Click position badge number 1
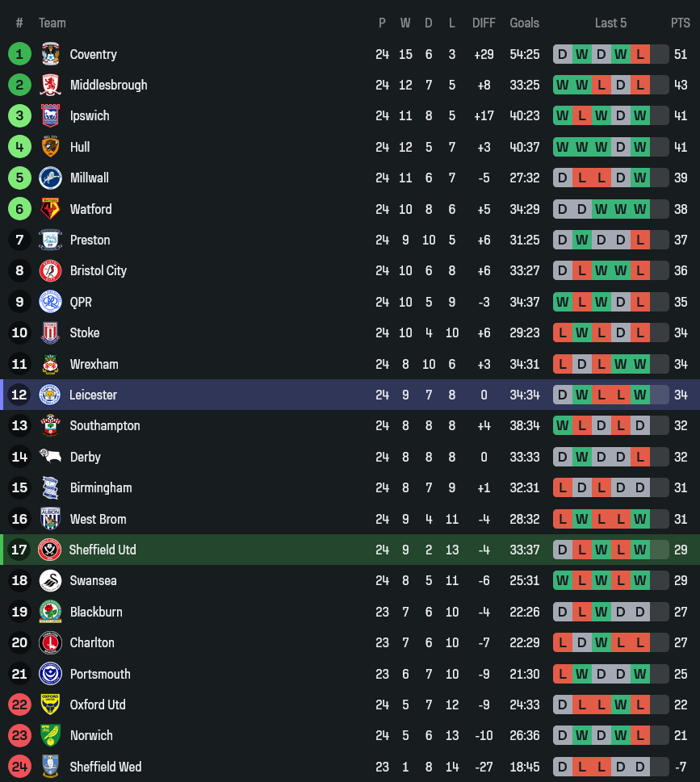700x782 pixels. point(19,54)
